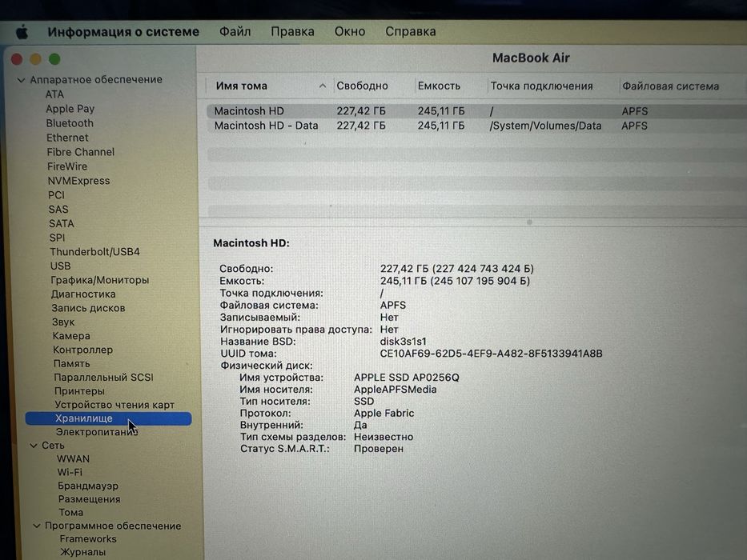Select Память in the sidebar
The width and height of the screenshot is (747, 560).
[x=72, y=364]
